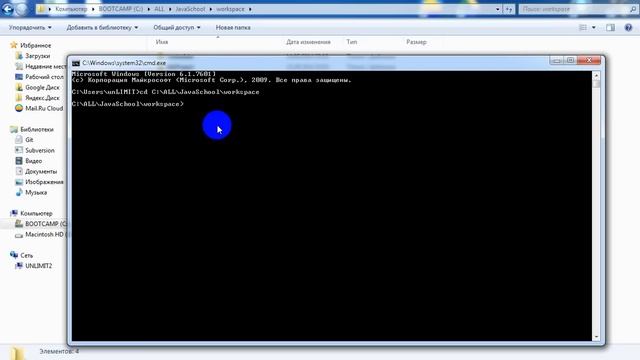Open the Документы library
Image resolution: width=640 pixels, height=360 pixels.
36,171
